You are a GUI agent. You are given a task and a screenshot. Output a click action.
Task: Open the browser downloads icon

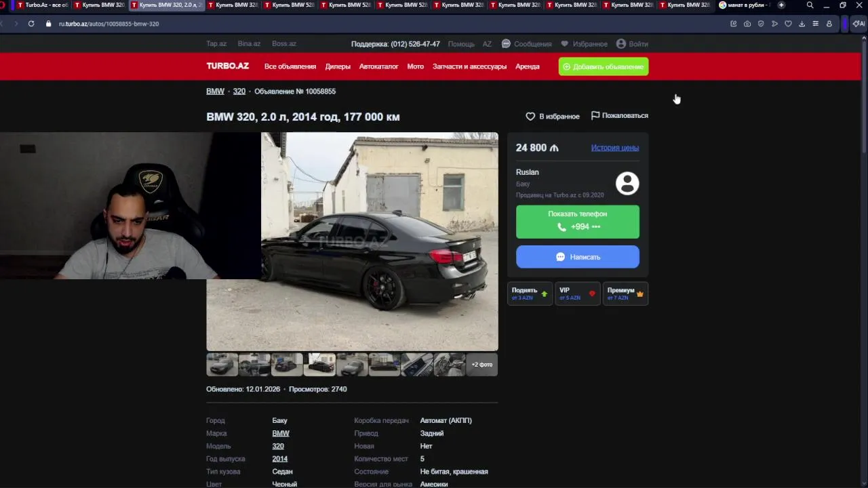802,24
